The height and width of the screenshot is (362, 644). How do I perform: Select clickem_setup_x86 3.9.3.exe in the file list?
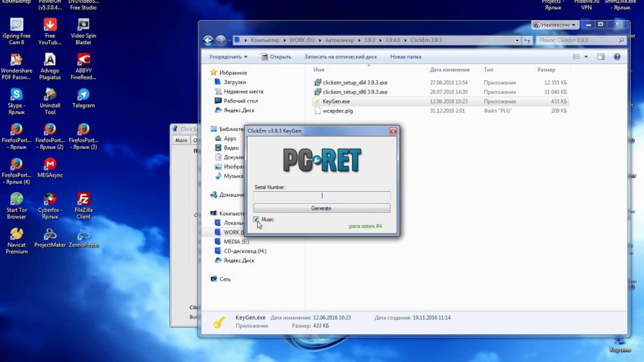pos(355,92)
